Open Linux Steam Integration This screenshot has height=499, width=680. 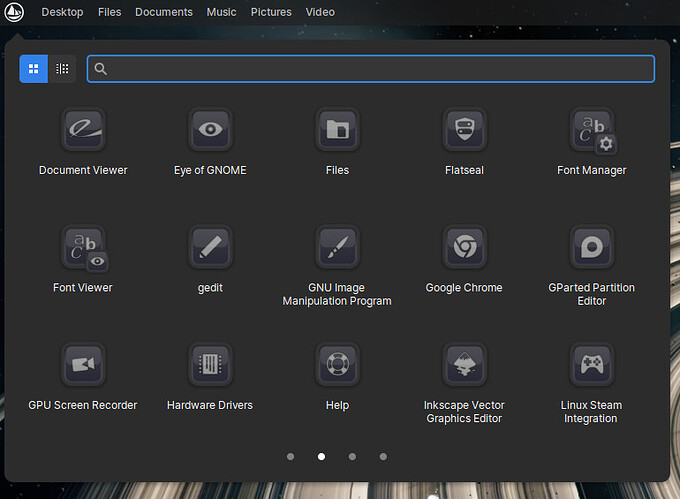[x=592, y=364]
